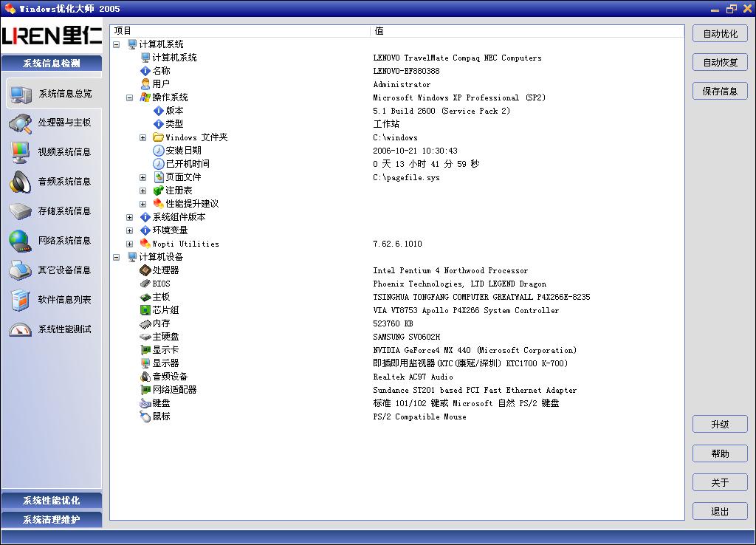Collapse the 计算机设备 node

116,257
